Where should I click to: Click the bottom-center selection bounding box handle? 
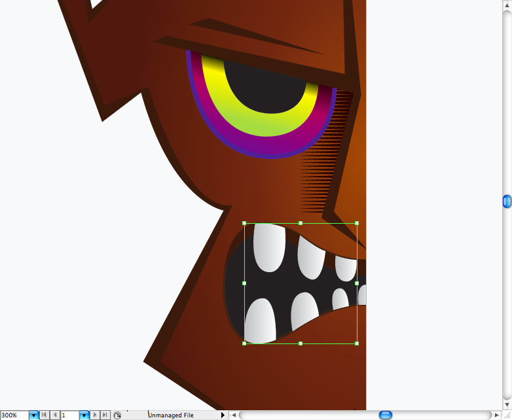pos(301,343)
